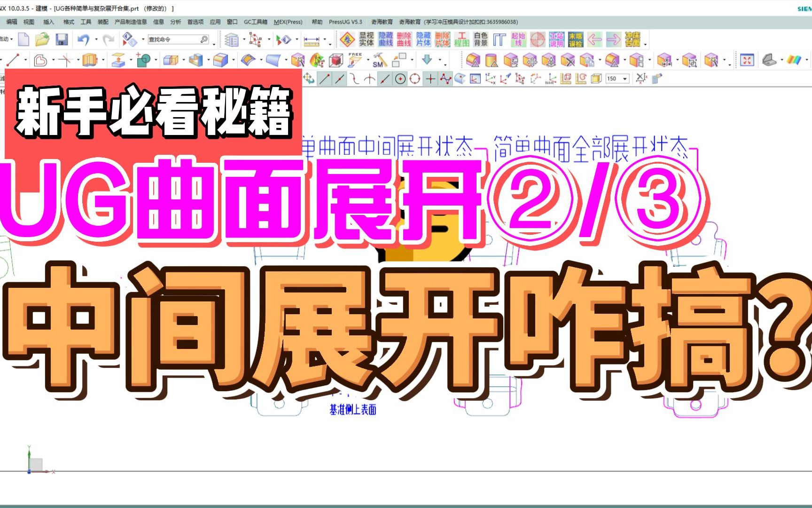Image resolution: width=812 pixels, height=508 pixels.
Task: Click the SM hammer sheet metal icon
Action: click(380, 60)
